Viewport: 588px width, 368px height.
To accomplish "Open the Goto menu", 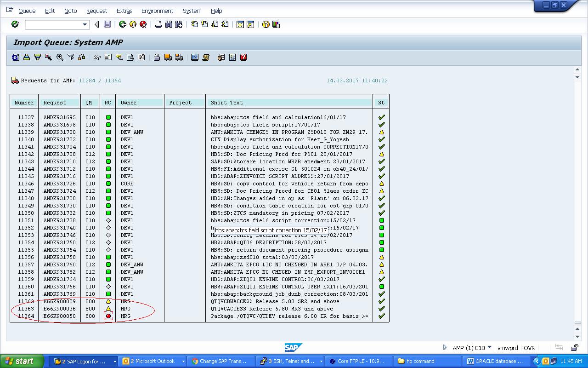I will coord(70,11).
